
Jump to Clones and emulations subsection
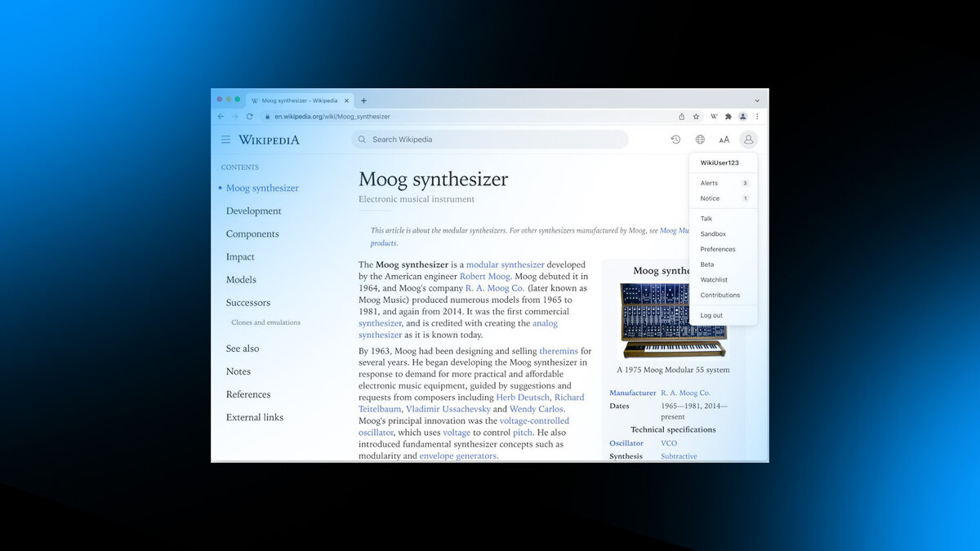click(x=265, y=322)
